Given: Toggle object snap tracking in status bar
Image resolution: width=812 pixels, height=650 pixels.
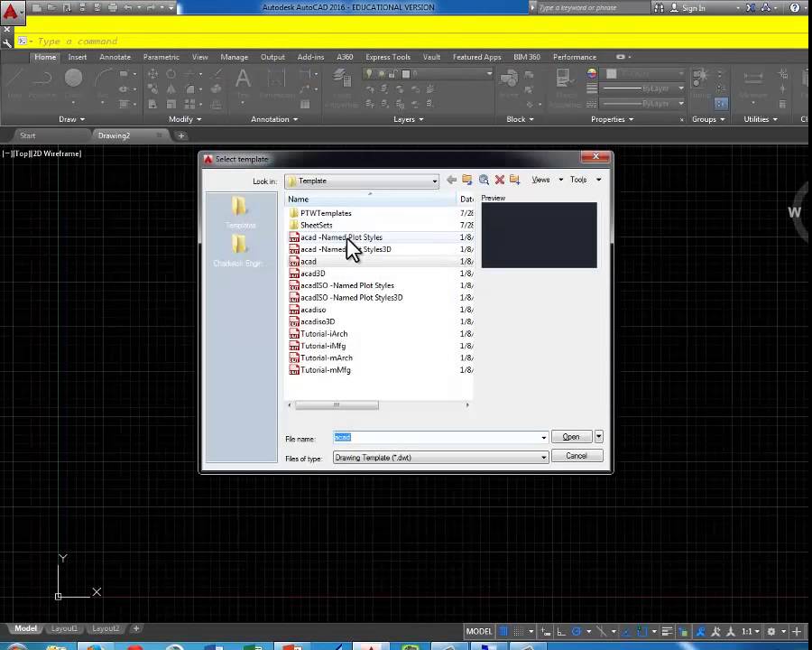Looking at the screenshot, I should tap(627, 631).
